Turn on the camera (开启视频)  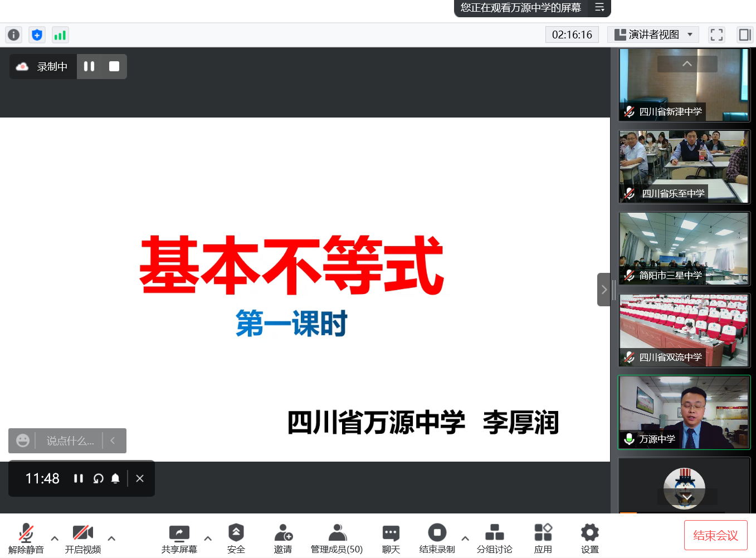(82, 539)
